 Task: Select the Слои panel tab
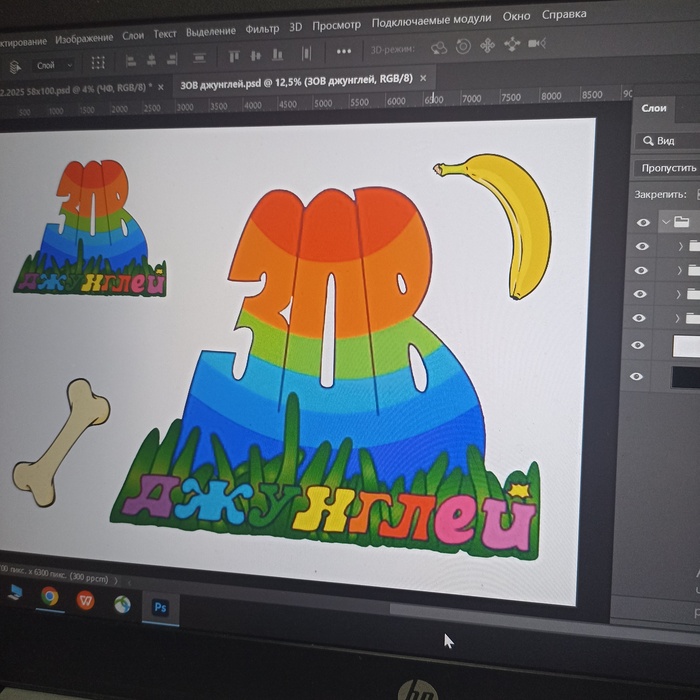[654, 108]
